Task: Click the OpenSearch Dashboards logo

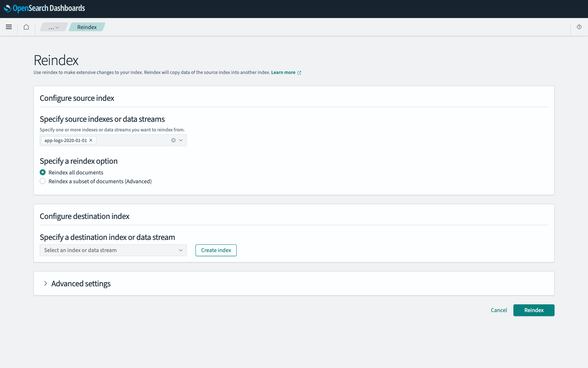Action: click(x=44, y=8)
